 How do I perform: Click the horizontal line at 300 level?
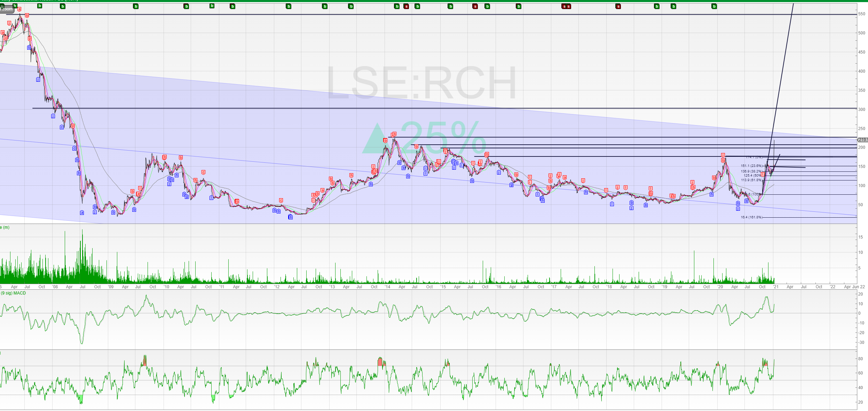(444, 108)
